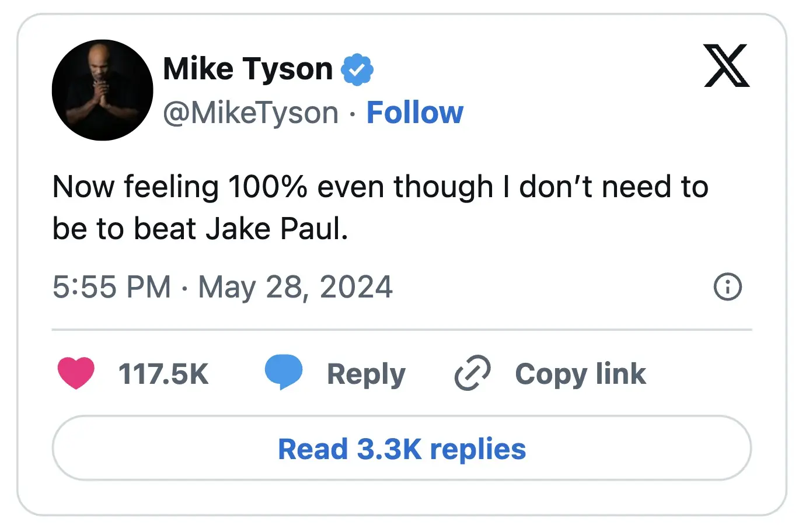Toggle following by clicking Follow
This screenshot has height=532, width=802.
[x=415, y=112]
